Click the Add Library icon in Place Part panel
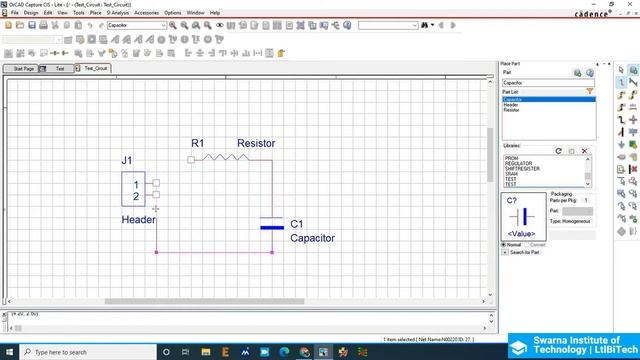640x360 pixels. click(571, 151)
